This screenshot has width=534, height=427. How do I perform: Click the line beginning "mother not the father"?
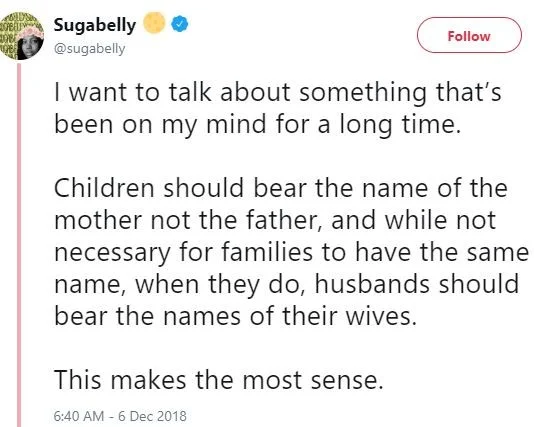275,220
